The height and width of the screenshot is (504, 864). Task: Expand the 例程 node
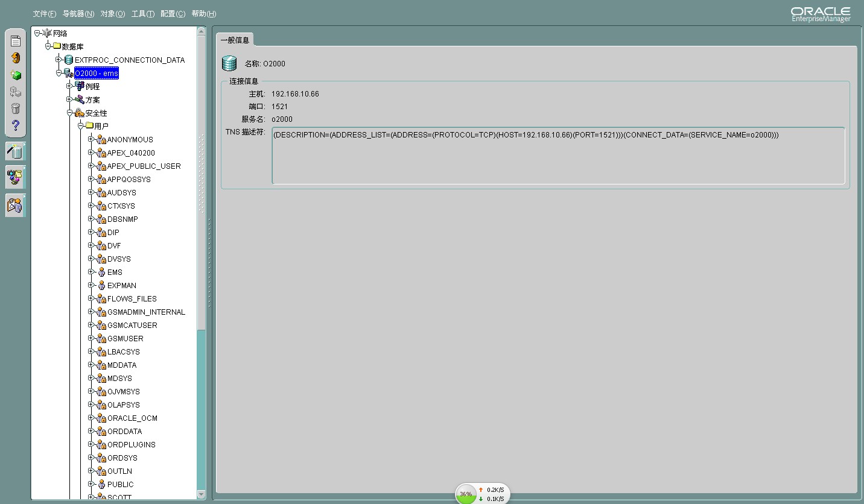point(69,86)
